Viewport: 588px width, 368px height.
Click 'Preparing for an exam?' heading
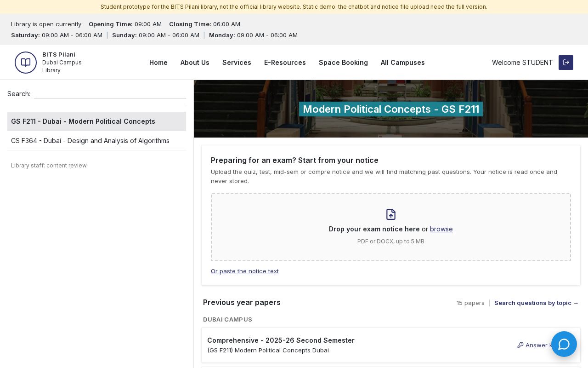[294, 160]
